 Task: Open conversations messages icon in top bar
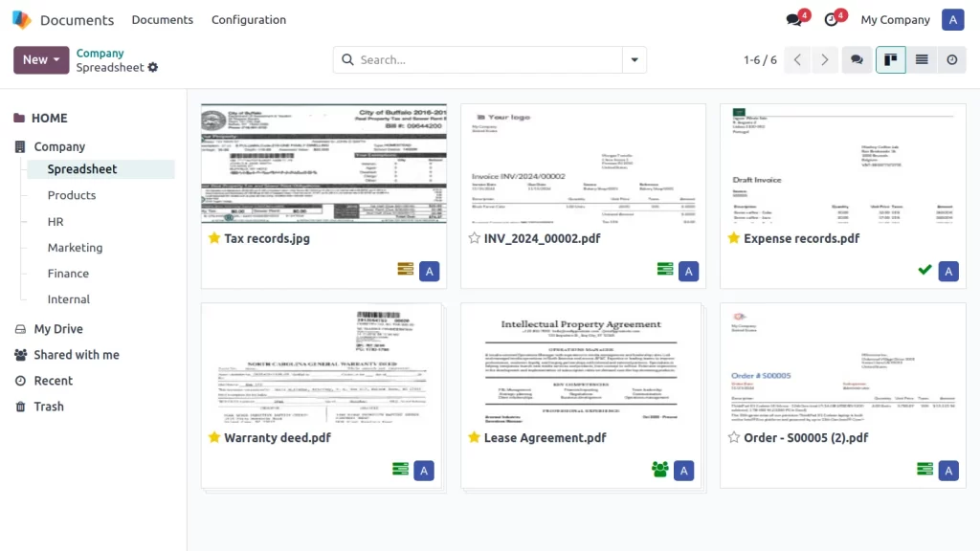pyautogui.click(x=794, y=20)
